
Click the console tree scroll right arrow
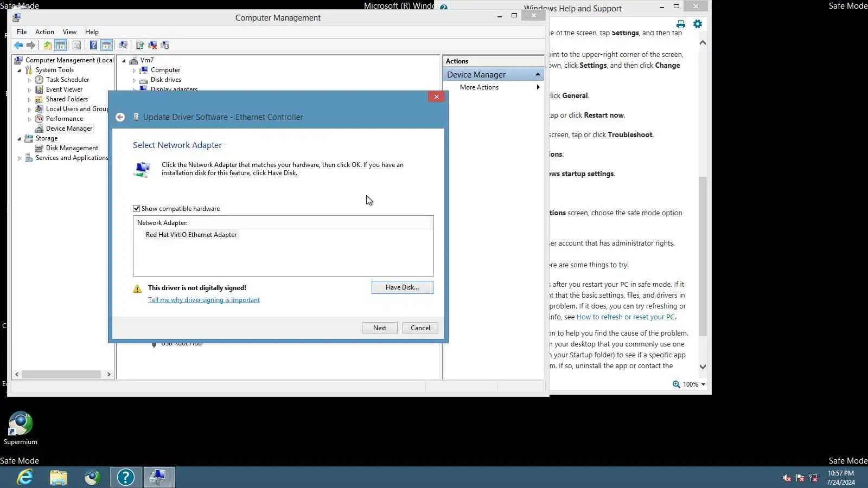point(109,375)
